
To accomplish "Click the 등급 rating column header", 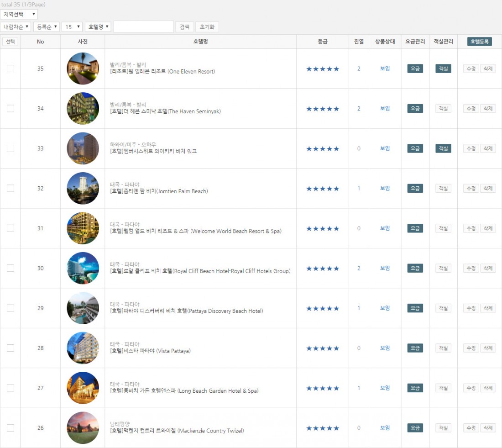I will [322, 42].
